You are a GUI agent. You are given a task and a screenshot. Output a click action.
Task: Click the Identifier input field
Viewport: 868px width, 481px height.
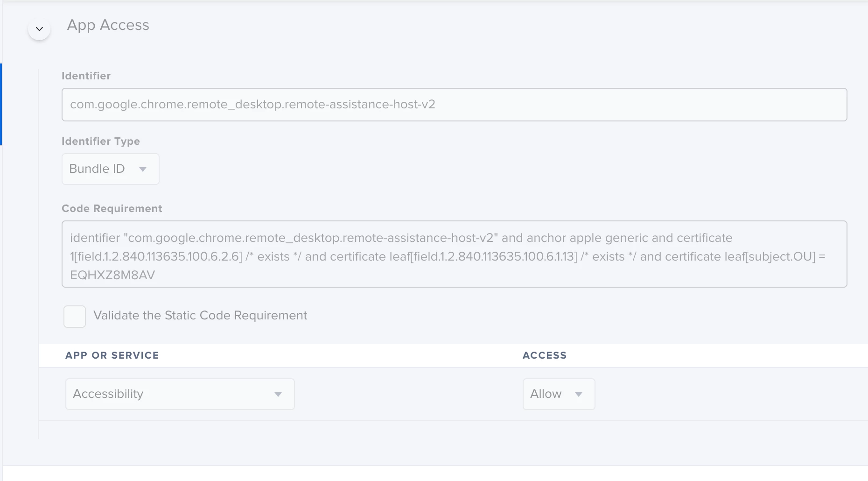454,105
